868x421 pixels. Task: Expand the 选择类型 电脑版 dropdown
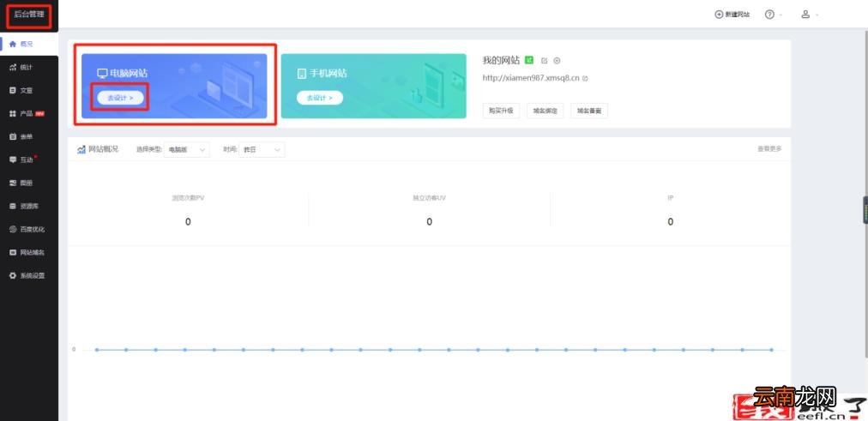(187, 149)
